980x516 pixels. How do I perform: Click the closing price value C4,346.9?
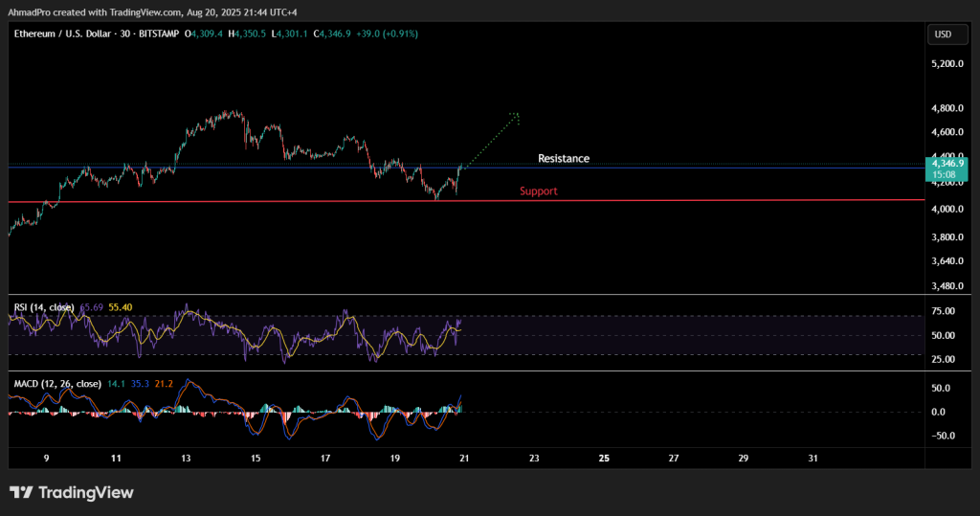coord(322,34)
